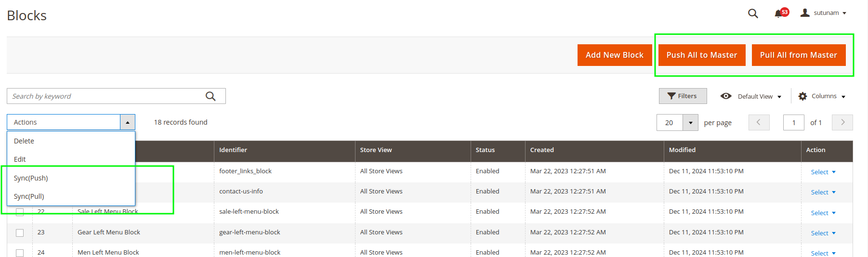Expand per page count dropdown arrow

point(690,123)
